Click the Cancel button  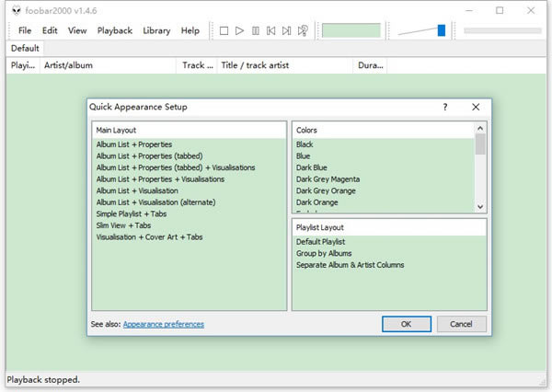[461, 324]
